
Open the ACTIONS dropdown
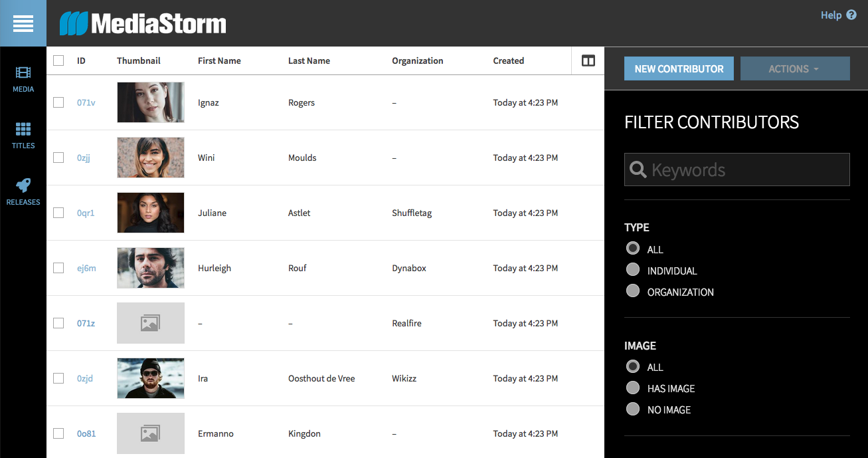(795, 68)
